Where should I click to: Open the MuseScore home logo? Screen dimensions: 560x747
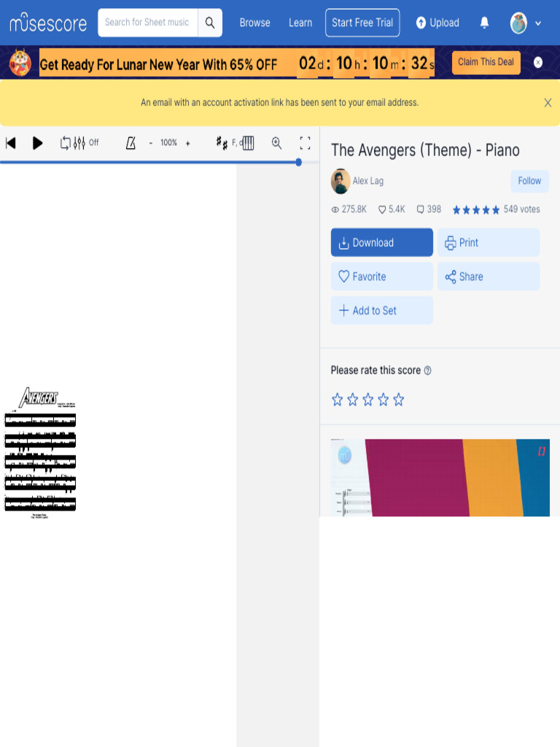[48, 23]
